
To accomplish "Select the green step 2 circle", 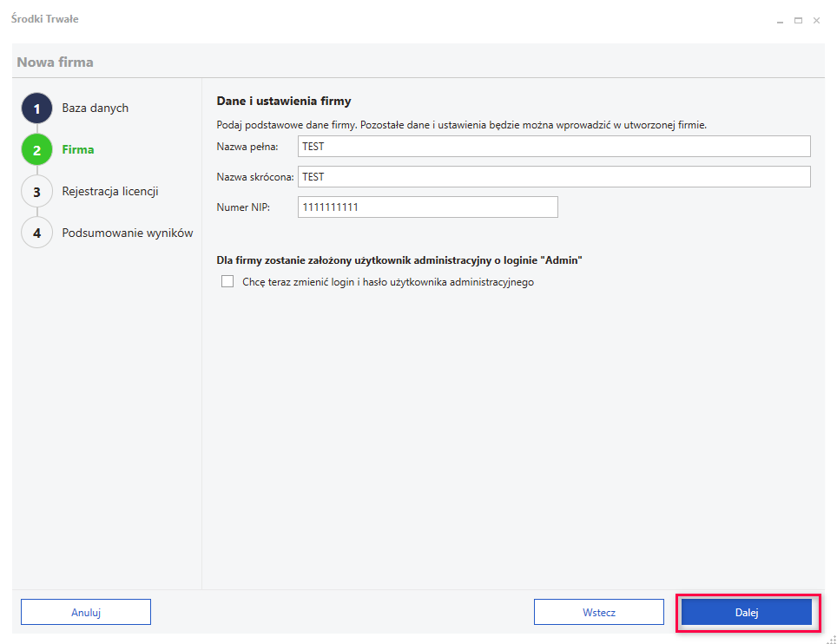I will click(36, 150).
